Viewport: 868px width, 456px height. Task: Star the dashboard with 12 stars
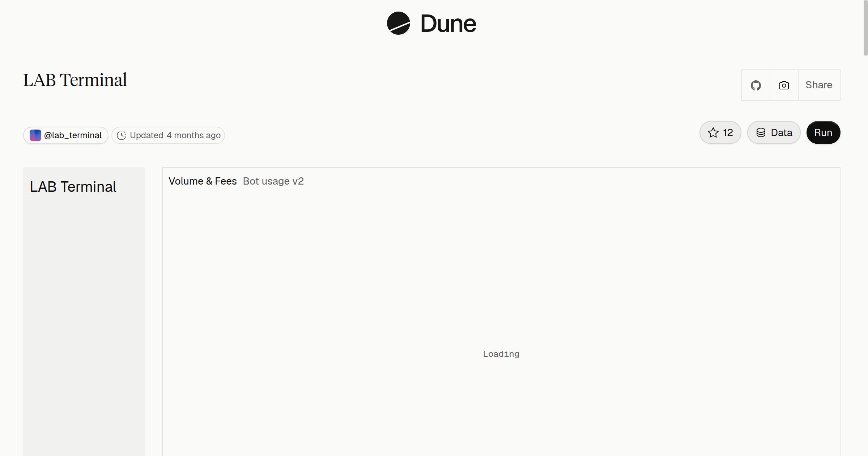click(720, 132)
